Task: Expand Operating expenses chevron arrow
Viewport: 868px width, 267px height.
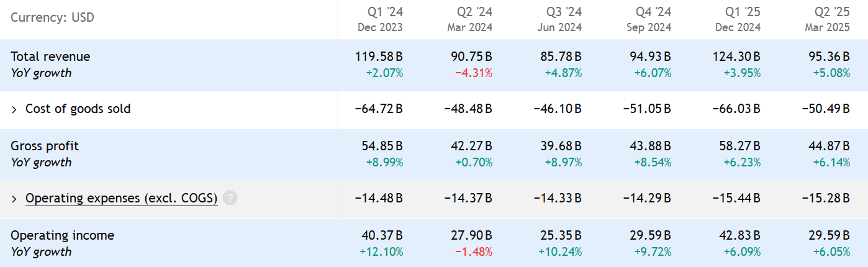Action: pyautogui.click(x=14, y=199)
